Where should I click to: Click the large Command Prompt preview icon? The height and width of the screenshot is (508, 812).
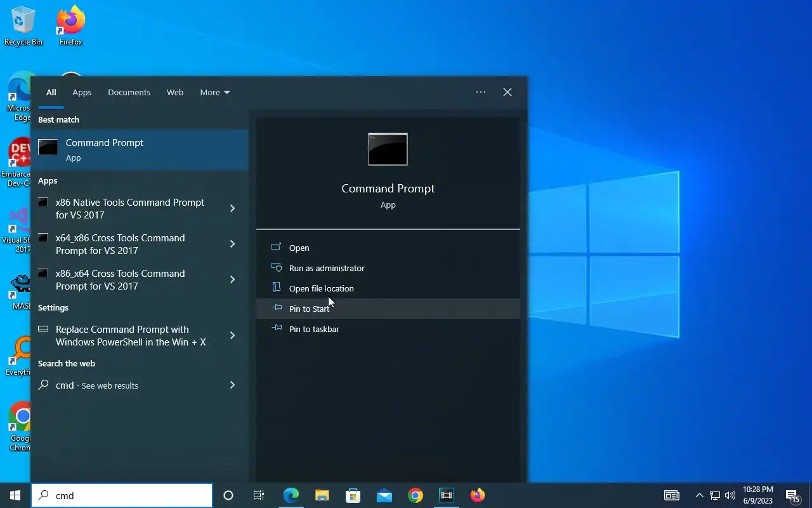tap(388, 149)
